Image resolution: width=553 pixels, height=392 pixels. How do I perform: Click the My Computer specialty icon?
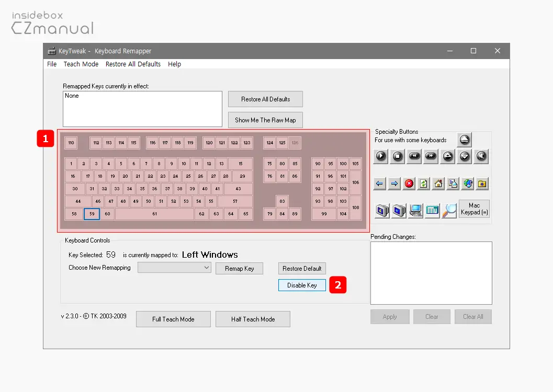(416, 211)
